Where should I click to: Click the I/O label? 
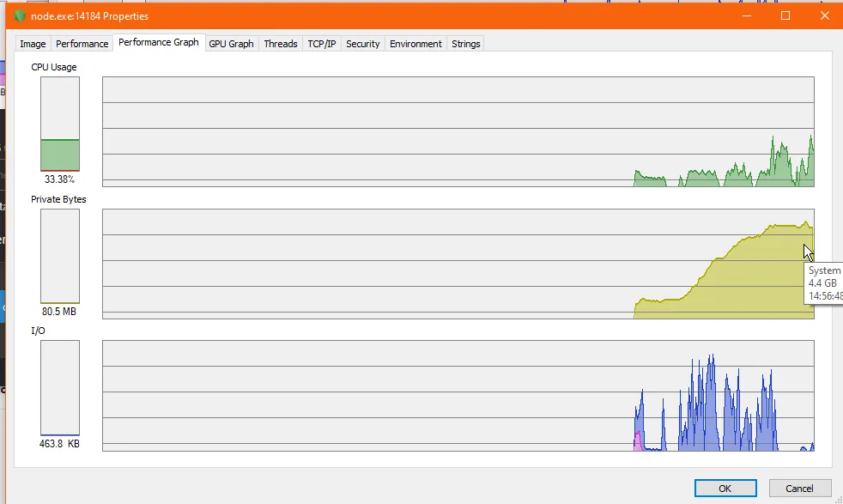pos(38,331)
